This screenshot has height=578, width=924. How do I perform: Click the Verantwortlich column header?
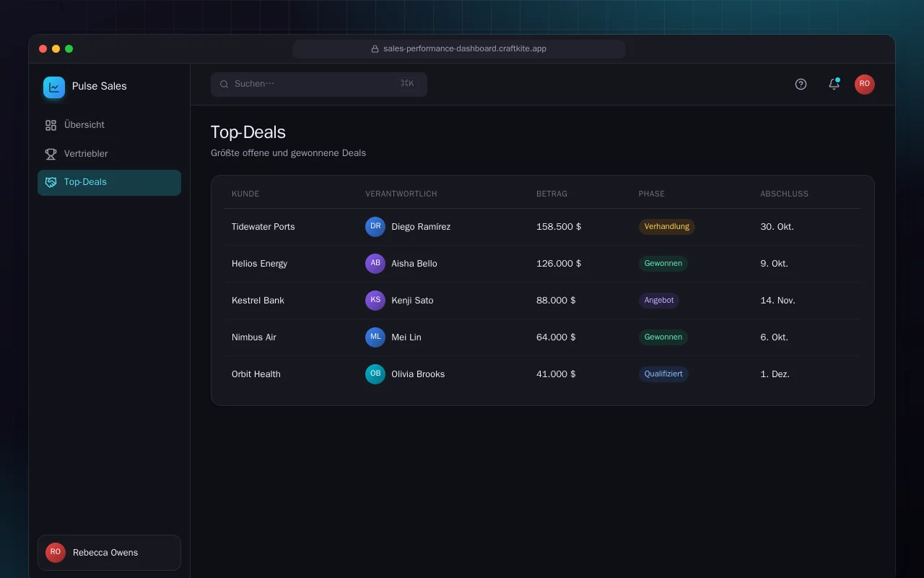[x=401, y=194]
